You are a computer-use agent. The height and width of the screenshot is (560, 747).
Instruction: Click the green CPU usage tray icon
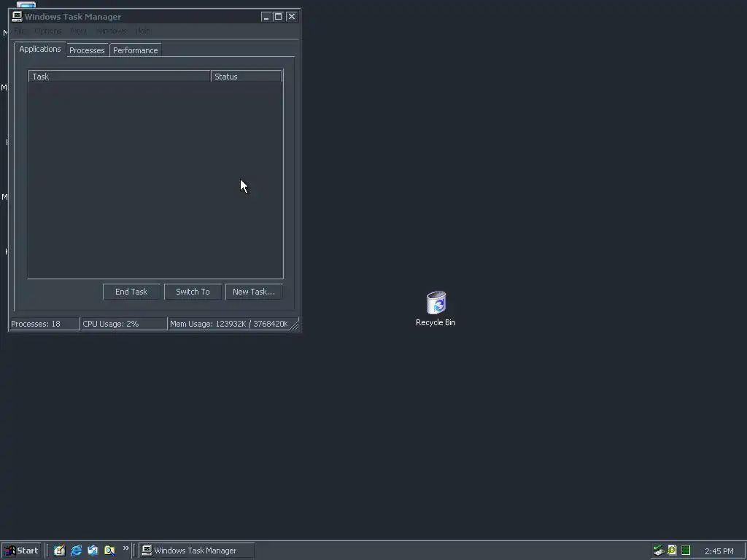pos(686,551)
